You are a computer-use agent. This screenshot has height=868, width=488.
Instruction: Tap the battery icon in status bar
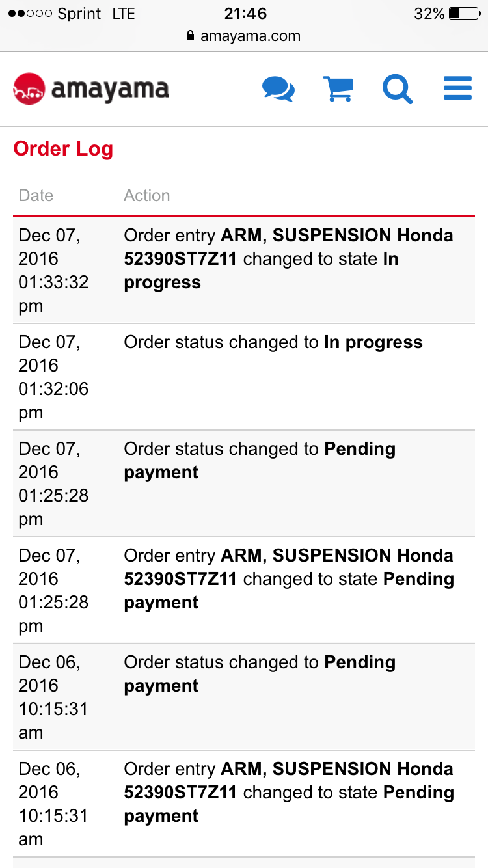click(465, 14)
